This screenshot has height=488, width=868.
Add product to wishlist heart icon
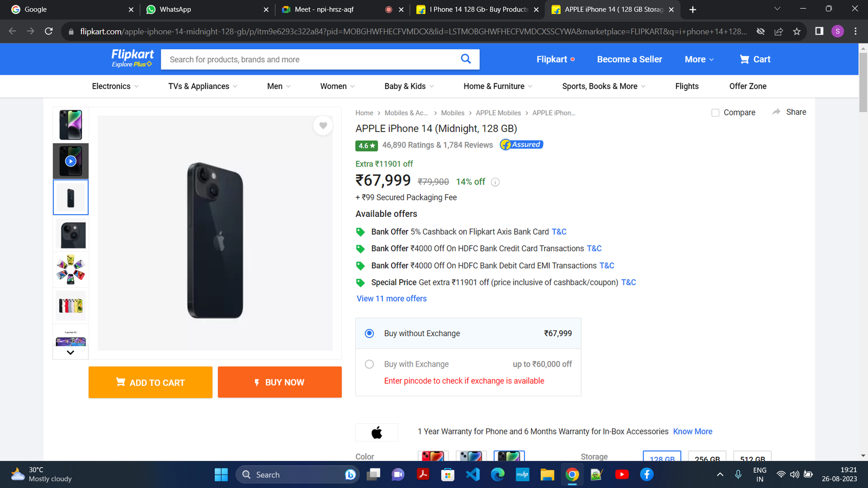[323, 126]
